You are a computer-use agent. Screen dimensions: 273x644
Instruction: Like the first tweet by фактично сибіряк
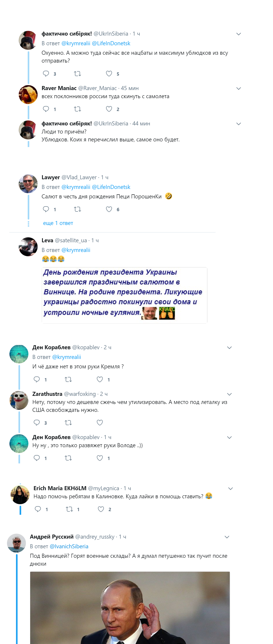109,73
